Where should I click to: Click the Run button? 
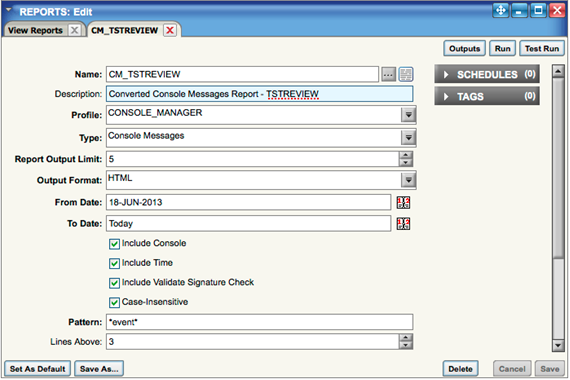tap(502, 49)
